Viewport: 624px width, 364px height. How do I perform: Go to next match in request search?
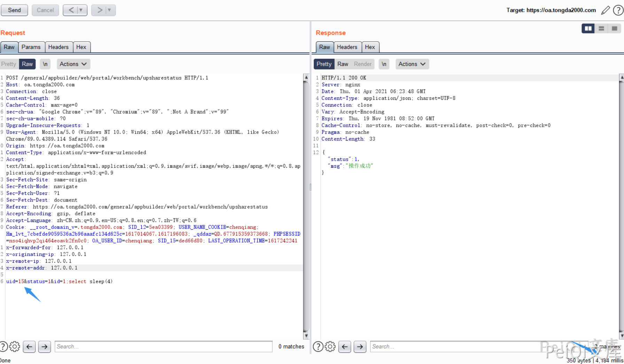45,347
